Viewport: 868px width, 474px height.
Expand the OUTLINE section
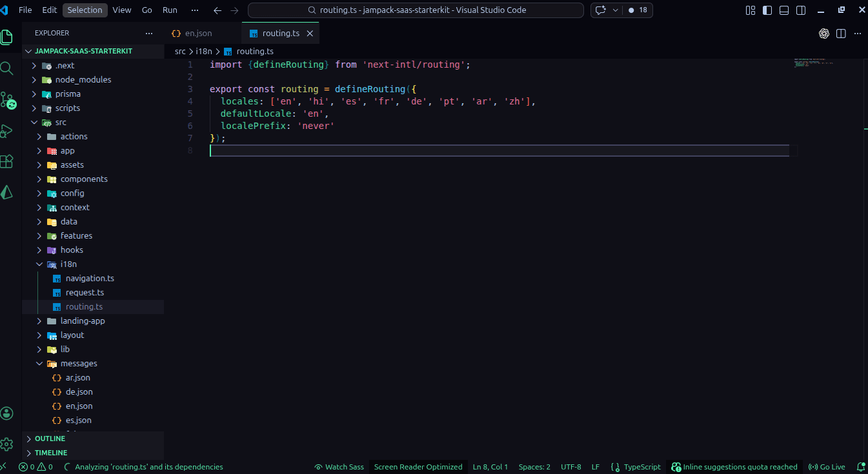tap(93, 439)
